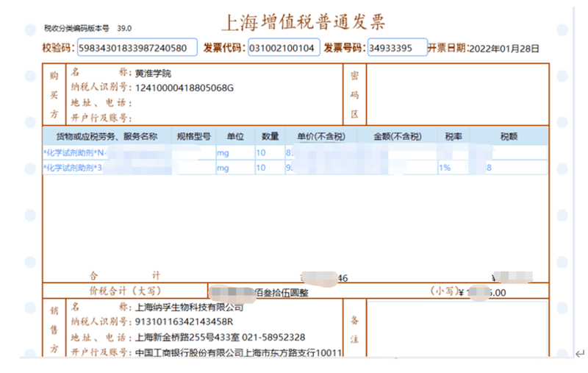Image resolution: width=588 pixels, height=373 pixels.
Task: Click the 上海增值税普通发票 title
Action: [303, 22]
